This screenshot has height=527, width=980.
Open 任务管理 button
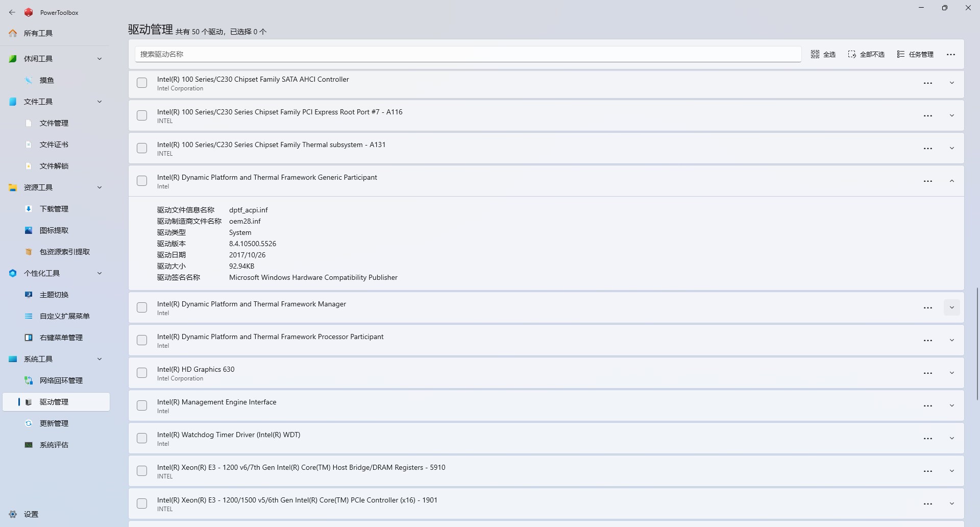[915, 54]
